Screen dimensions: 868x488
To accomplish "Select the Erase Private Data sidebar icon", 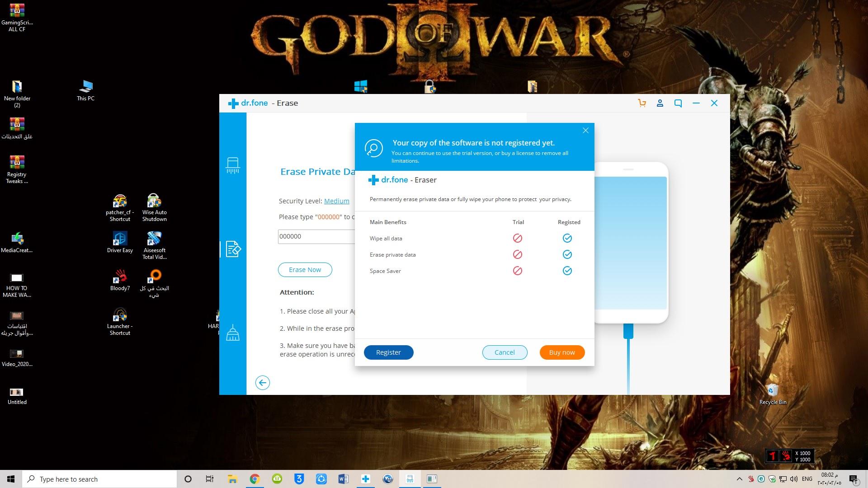I will [233, 249].
